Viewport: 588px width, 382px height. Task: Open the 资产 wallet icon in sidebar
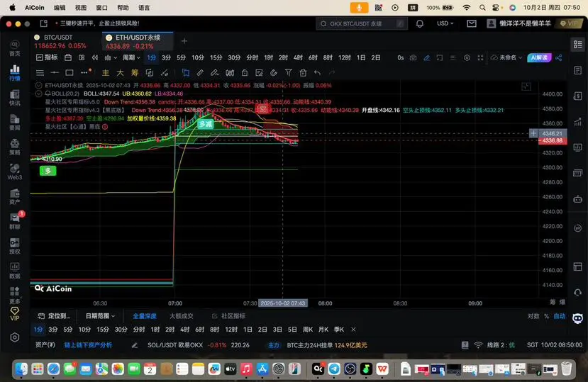15,196
